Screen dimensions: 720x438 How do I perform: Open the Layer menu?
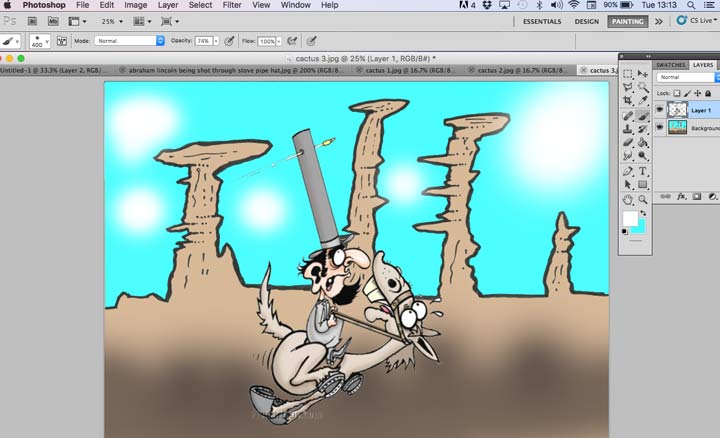click(x=168, y=5)
